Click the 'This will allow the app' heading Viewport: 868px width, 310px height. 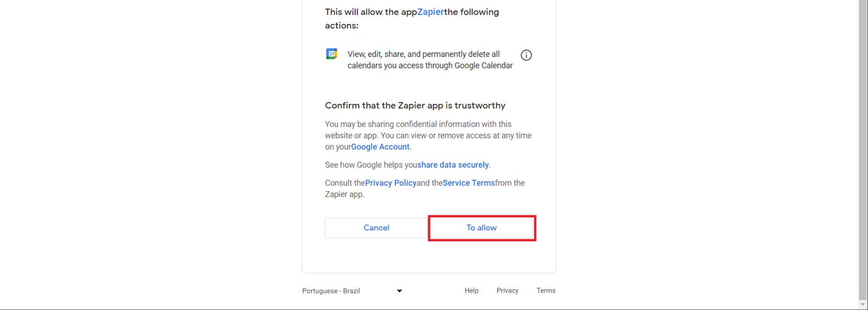tap(371, 12)
